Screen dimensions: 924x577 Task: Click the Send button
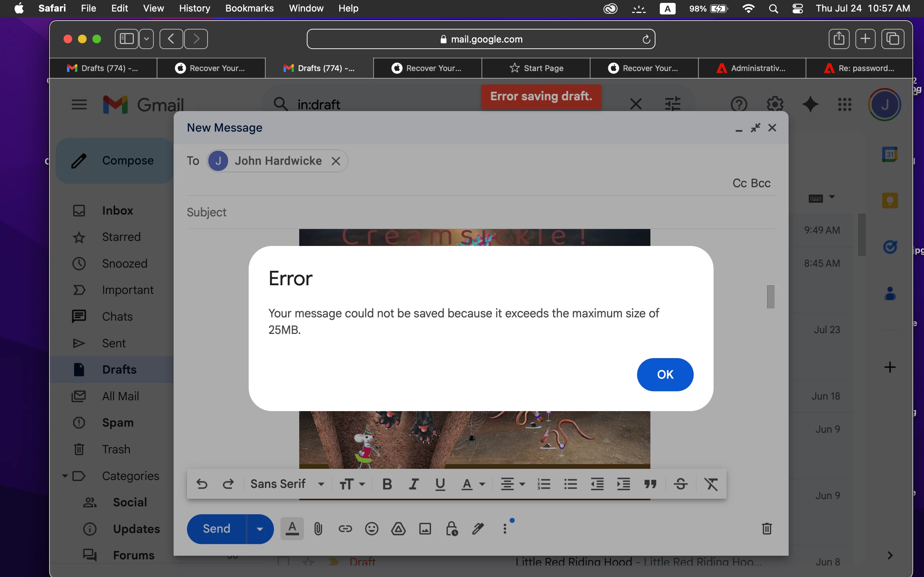(217, 529)
